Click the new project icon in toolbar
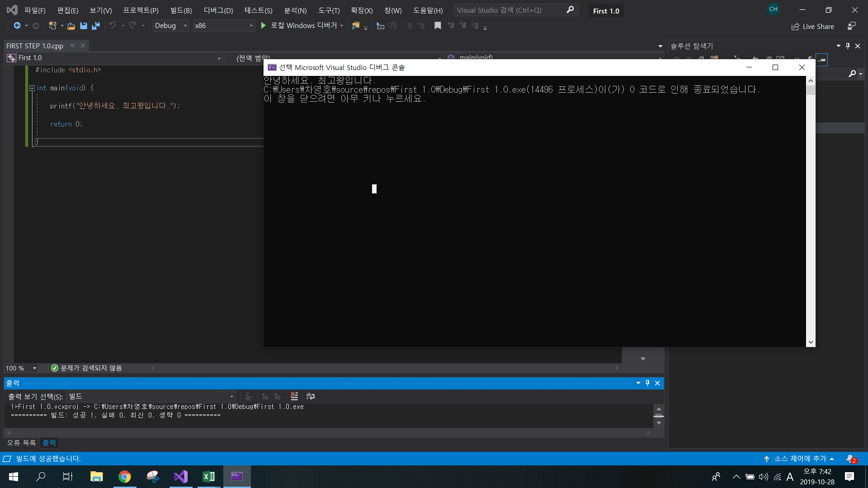868x488 pixels. (x=53, y=26)
